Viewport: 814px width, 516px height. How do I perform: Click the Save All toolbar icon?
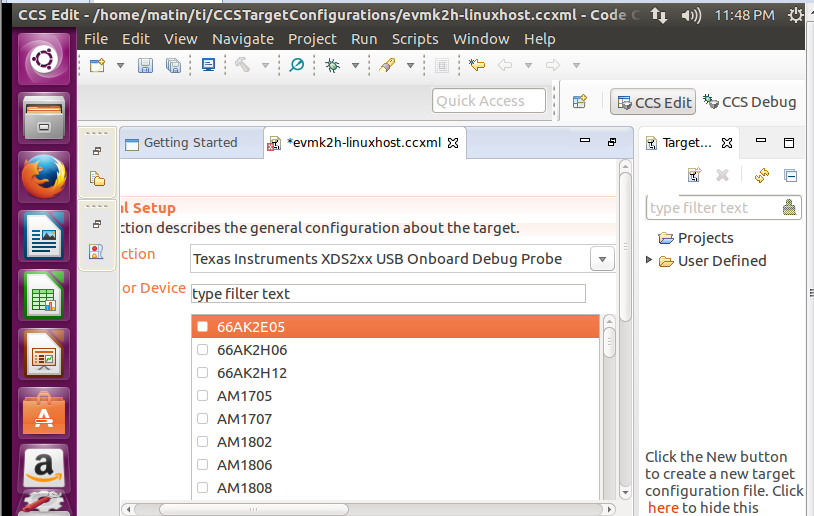[173, 65]
